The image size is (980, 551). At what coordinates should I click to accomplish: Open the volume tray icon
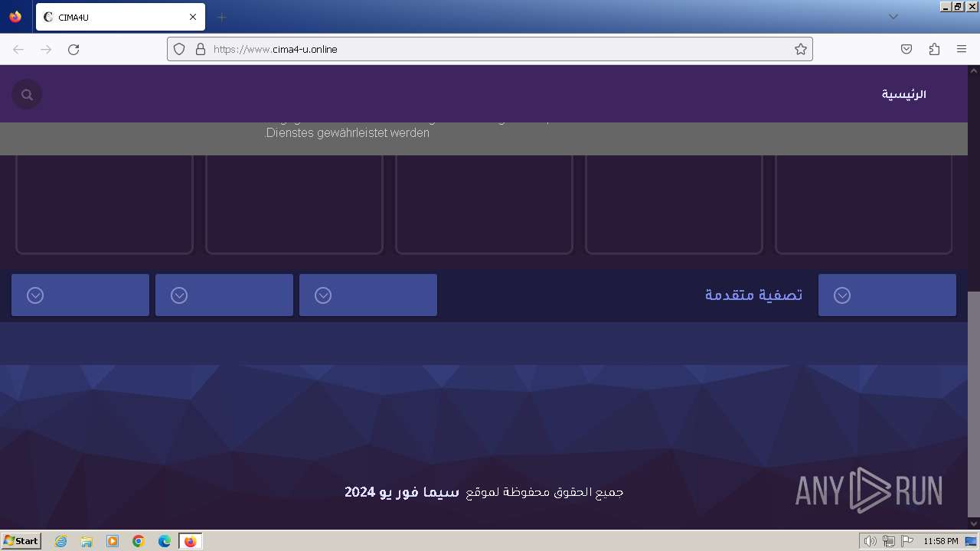870,541
